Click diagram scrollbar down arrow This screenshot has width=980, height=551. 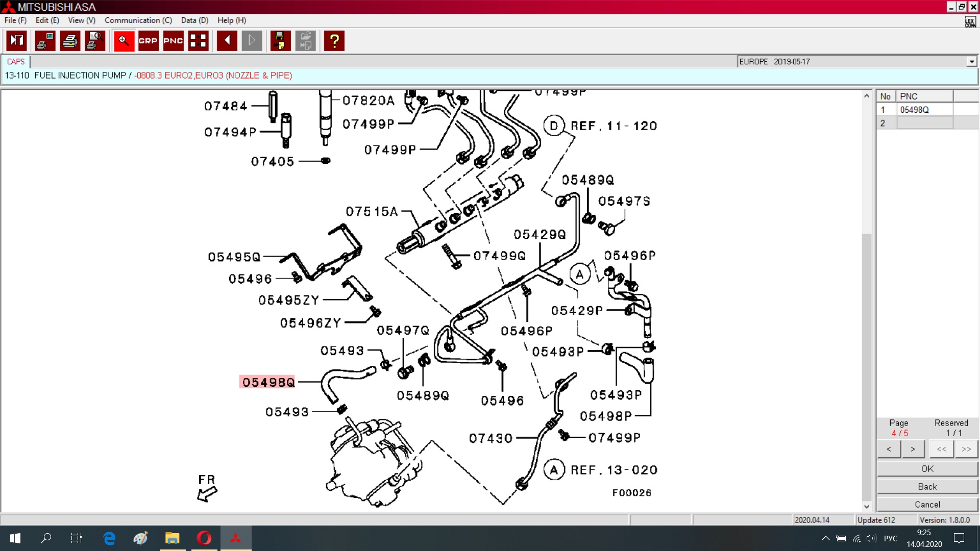click(x=866, y=507)
